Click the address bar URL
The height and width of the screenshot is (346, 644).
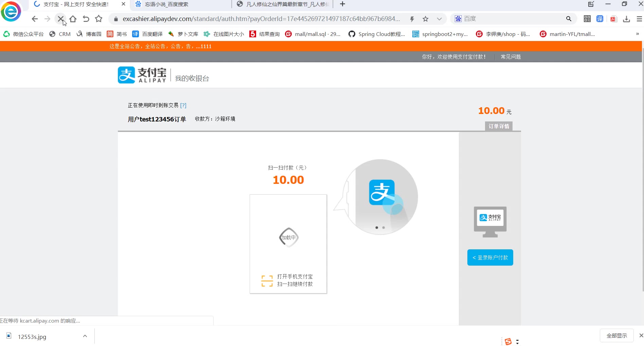(261, 19)
